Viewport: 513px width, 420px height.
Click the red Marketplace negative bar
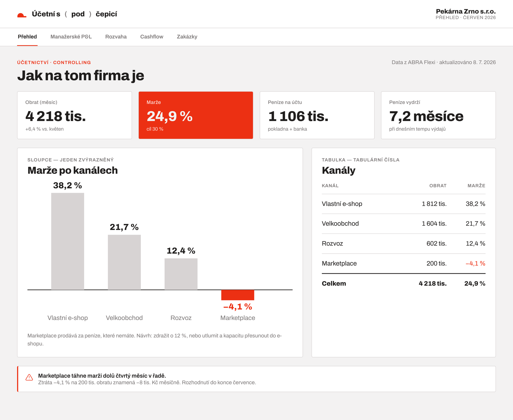(238, 295)
